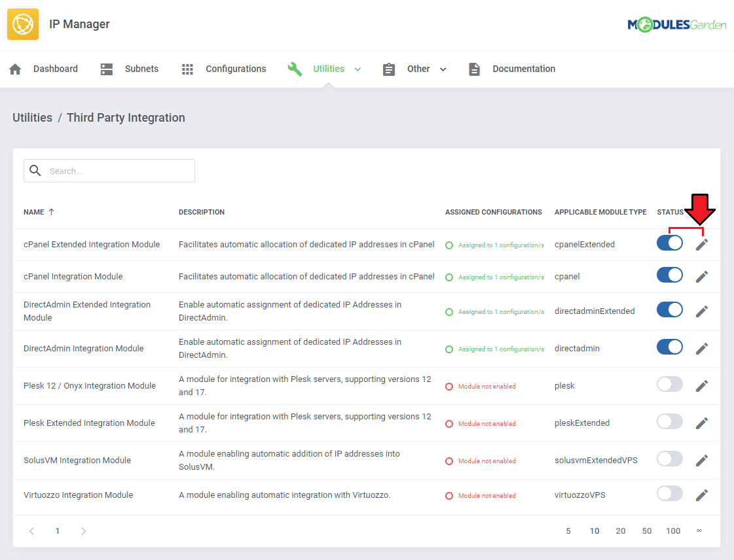Edit Virtuozzo Integration Module
734x560 pixels.
tap(701, 495)
